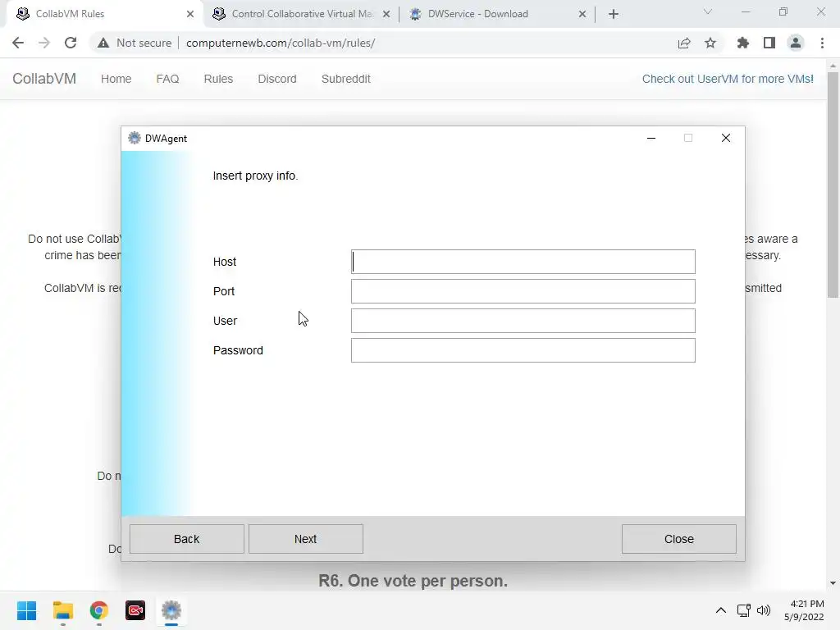Image resolution: width=840 pixels, height=630 pixels.
Task: Click the Not secure warning icon
Action: (103, 43)
